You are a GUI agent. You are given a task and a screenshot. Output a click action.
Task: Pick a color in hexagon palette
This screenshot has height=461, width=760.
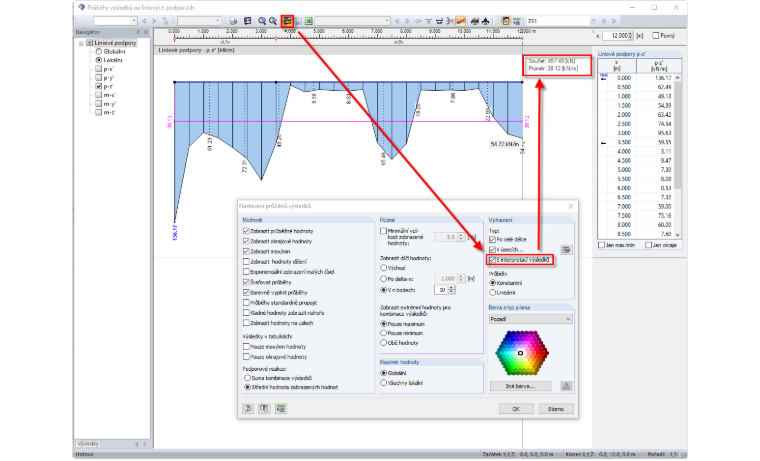pyautogui.click(x=522, y=353)
